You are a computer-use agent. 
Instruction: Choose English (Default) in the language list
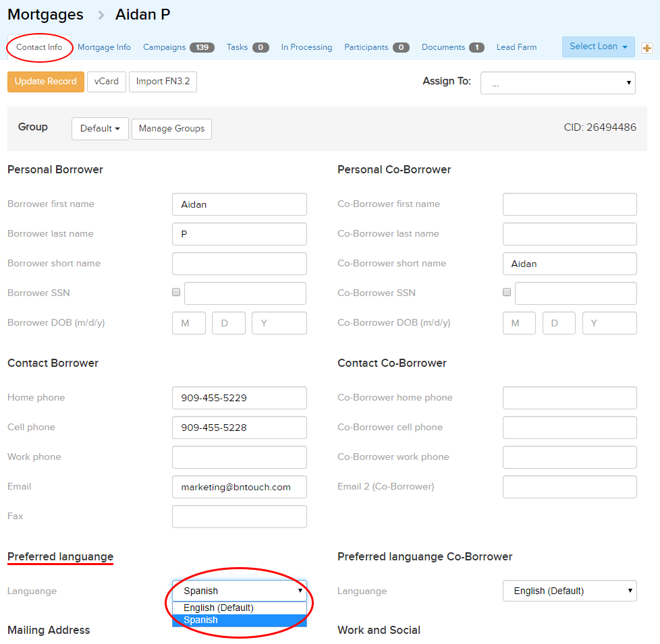(239, 608)
